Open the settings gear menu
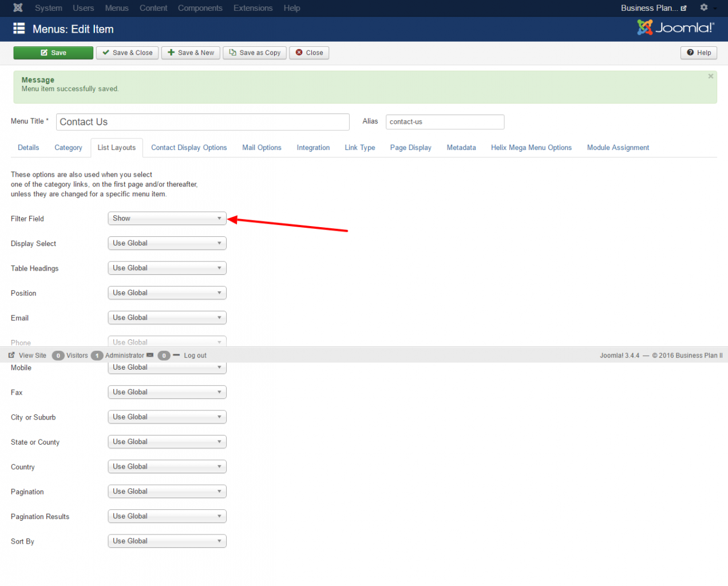This screenshot has width=728, height=586. pos(704,8)
